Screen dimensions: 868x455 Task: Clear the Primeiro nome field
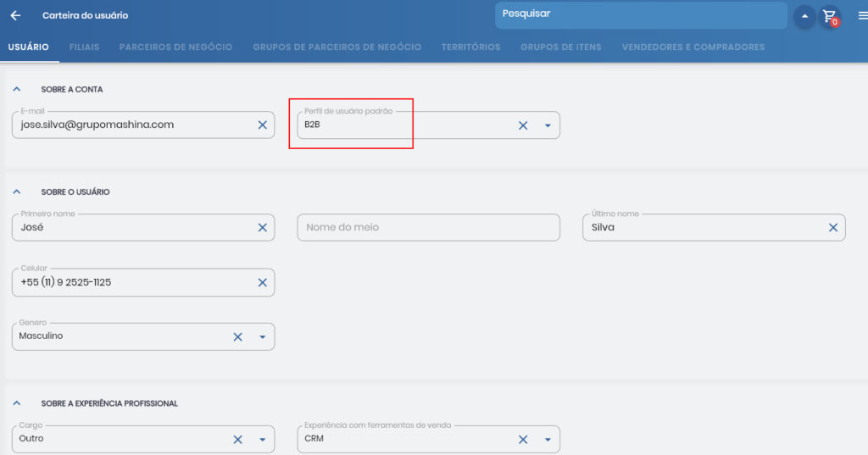(x=262, y=227)
